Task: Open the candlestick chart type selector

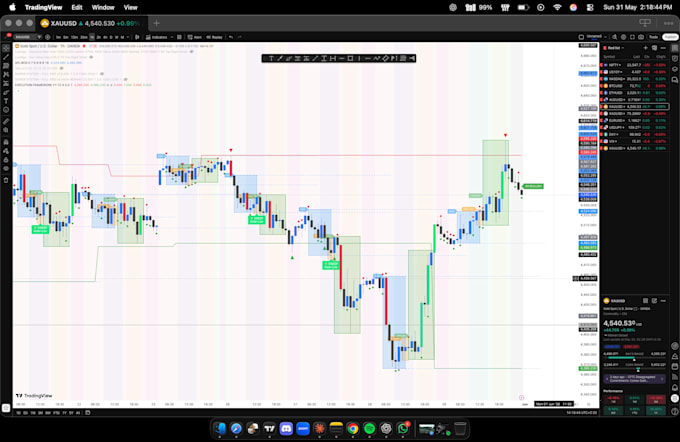Action: [137, 37]
